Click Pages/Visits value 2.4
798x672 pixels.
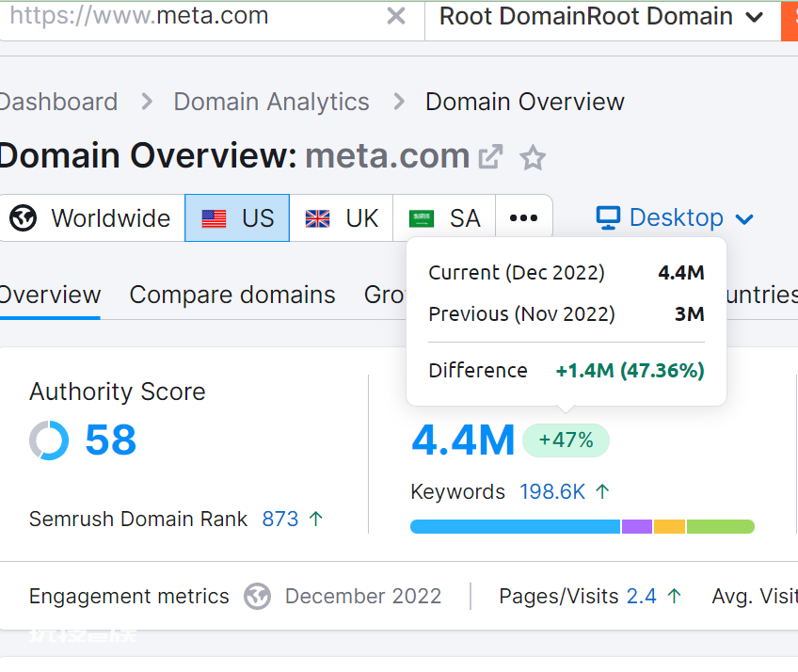click(641, 596)
